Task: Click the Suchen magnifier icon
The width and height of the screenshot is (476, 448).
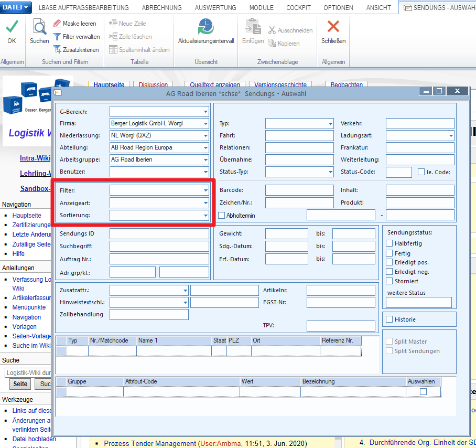Action: (x=39, y=27)
